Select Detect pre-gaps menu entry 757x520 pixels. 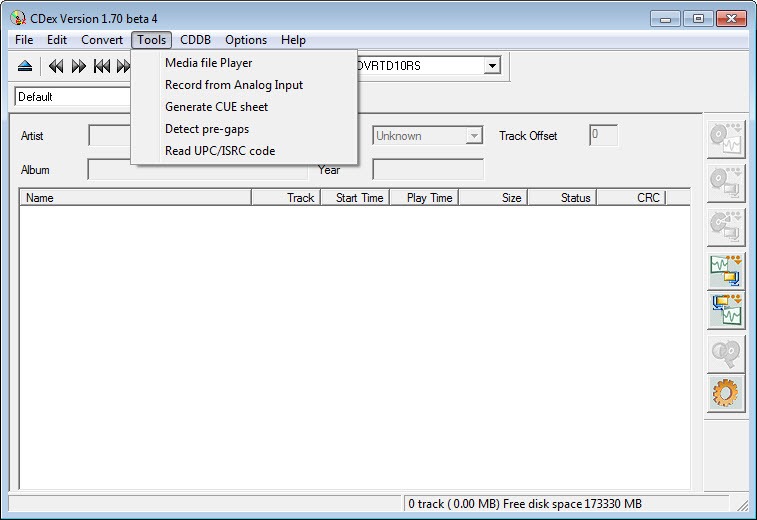[x=244, y=129]
